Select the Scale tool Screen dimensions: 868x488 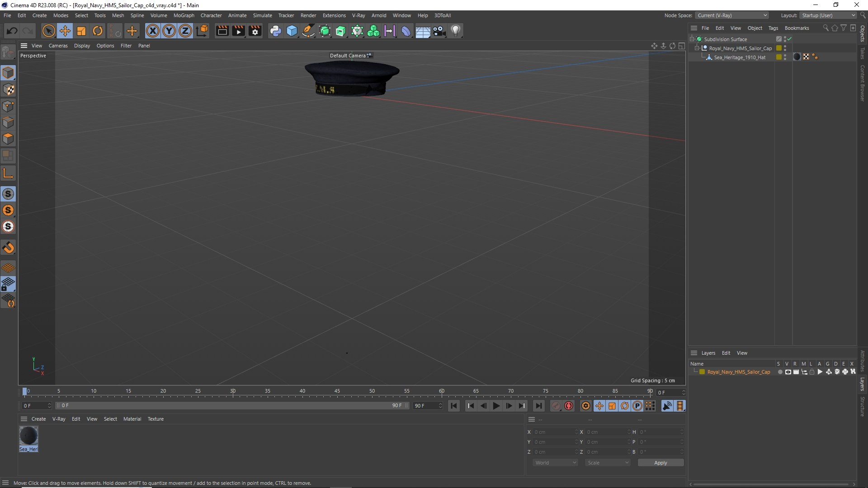pyautogui.click(x=81, y=31)
